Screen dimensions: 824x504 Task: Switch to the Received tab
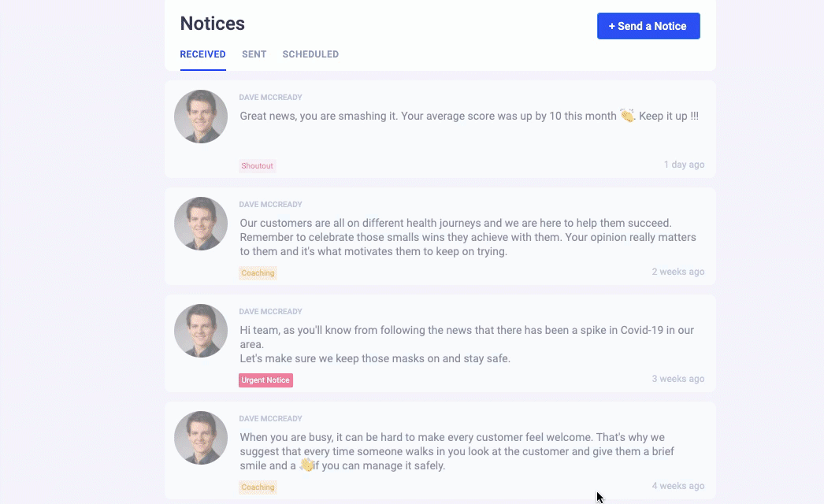pyautogui.click(x=202, y=54)
